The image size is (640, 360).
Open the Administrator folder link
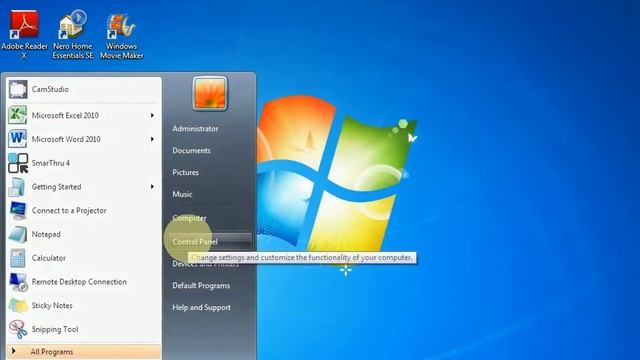(x=195, y=129)
